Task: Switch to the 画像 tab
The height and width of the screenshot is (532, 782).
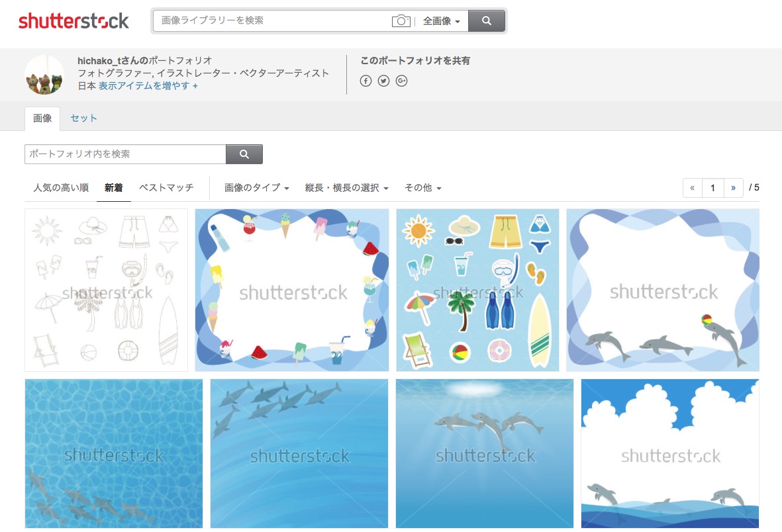Action: click(x=42, y=118)
